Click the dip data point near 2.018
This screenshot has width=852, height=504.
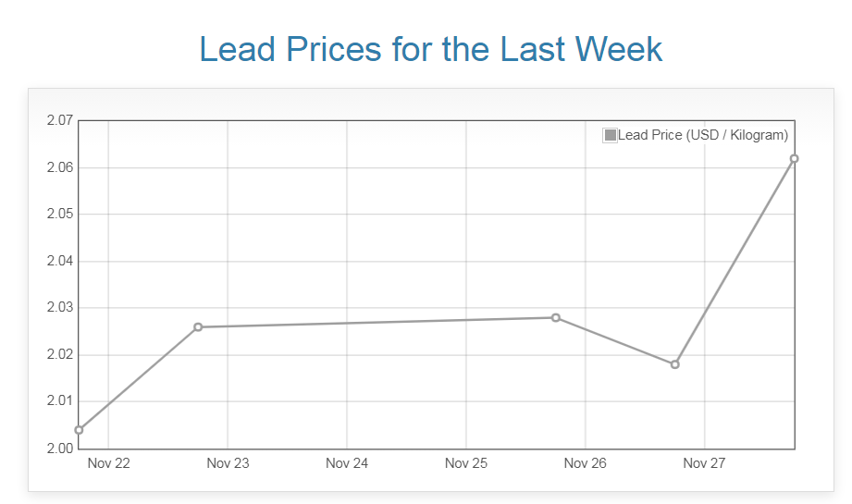675,364
